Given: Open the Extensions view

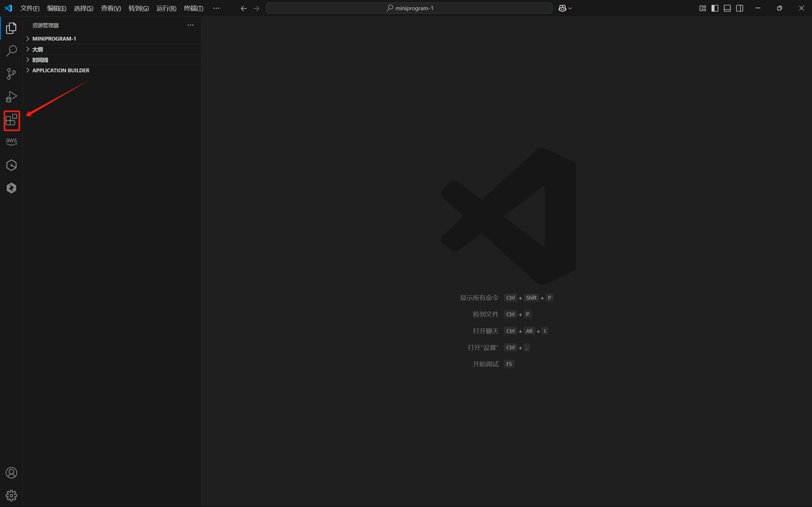Looking at the screenshot, I should (x=11, y=120).
